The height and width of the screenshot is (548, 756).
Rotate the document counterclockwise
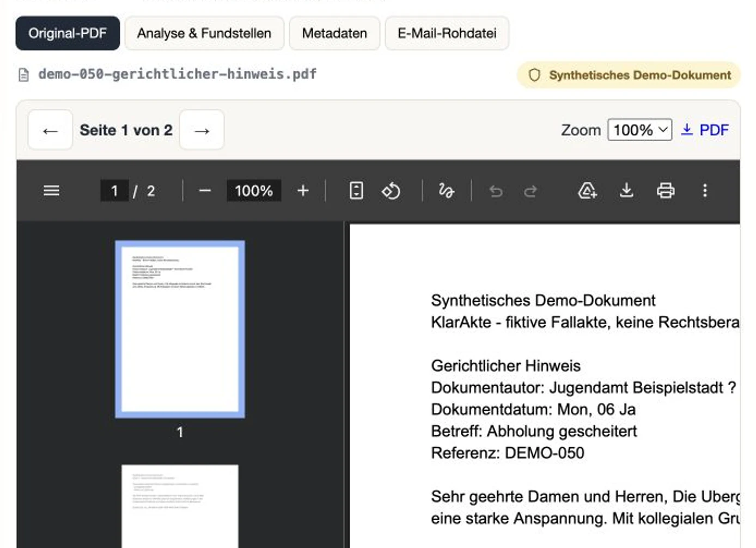coord(391,191)
